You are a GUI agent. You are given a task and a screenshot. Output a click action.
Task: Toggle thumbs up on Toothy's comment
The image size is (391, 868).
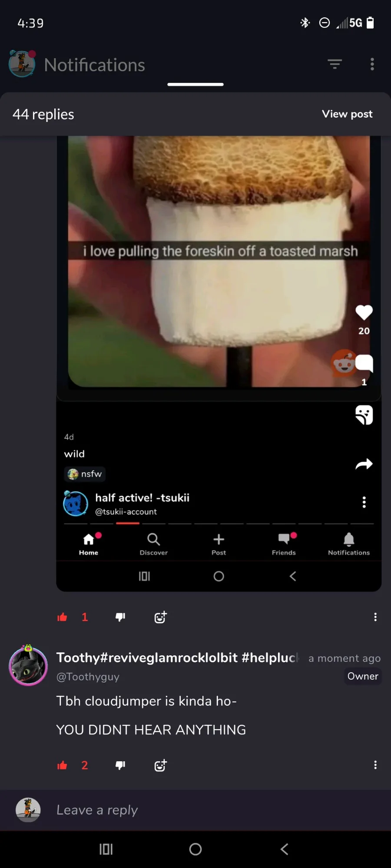point(62,765)
